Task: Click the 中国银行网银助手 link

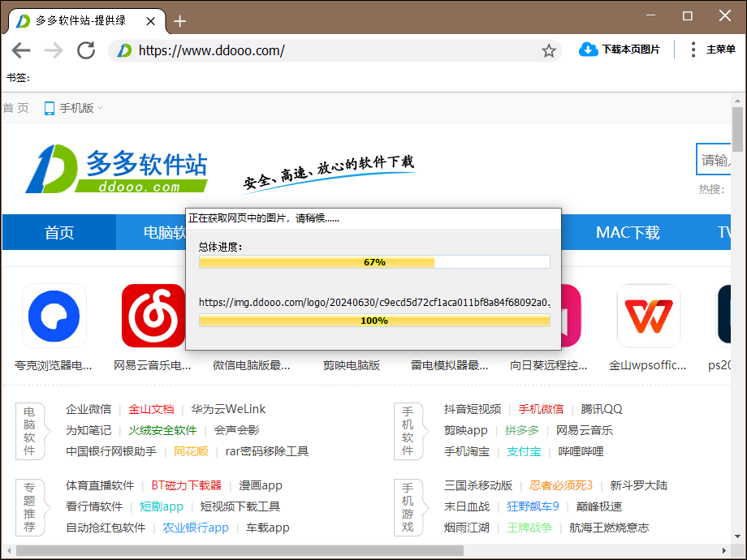Action: [x=111, y=451]
